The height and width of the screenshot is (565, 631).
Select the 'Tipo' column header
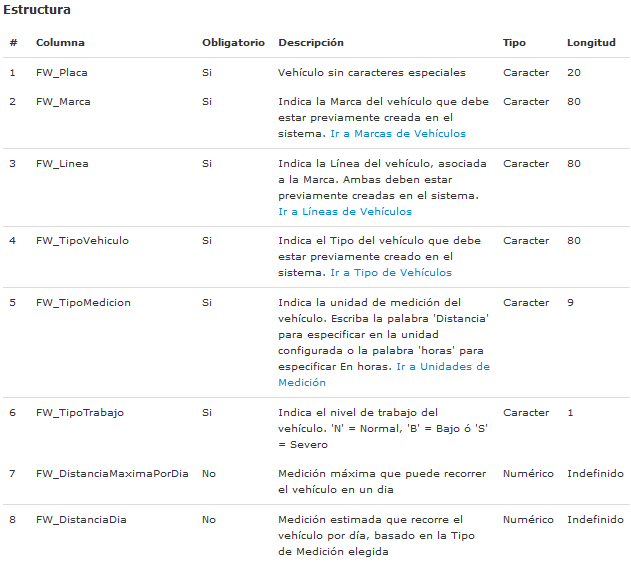(514, 43)
